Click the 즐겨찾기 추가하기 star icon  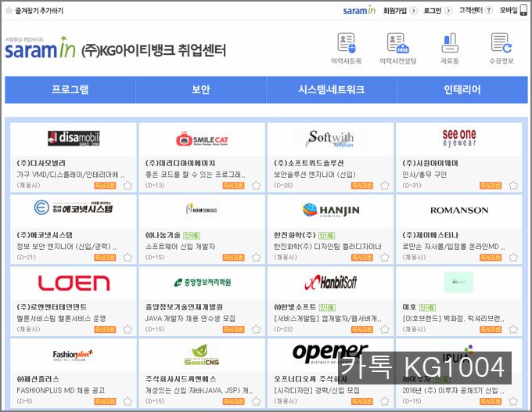tap(9, 10)
